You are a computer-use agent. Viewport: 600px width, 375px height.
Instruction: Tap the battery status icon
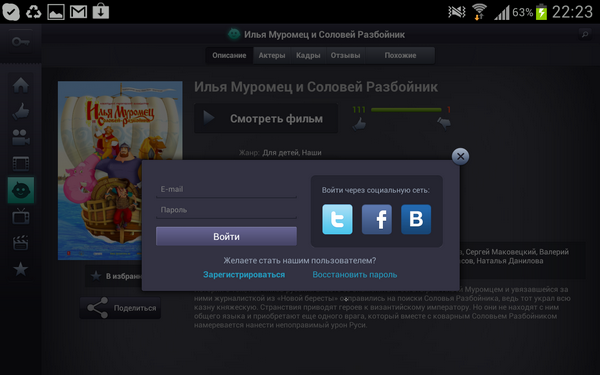541,12
